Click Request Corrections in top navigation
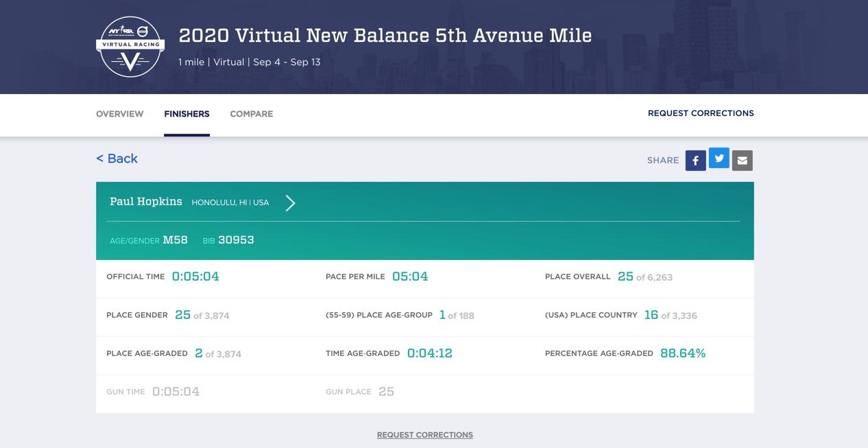 pyautogui.click(x=701, y=113)
